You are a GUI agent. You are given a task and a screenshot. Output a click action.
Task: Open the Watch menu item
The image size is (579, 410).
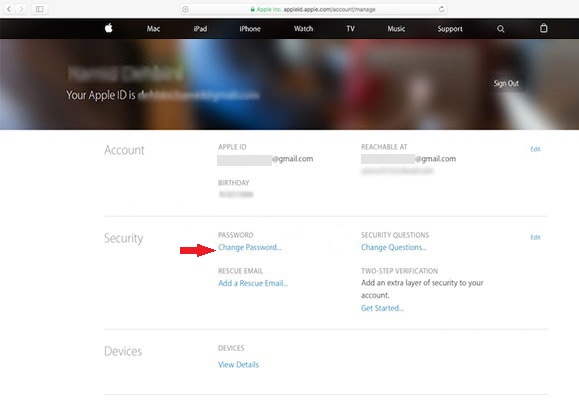coord(304,29)
